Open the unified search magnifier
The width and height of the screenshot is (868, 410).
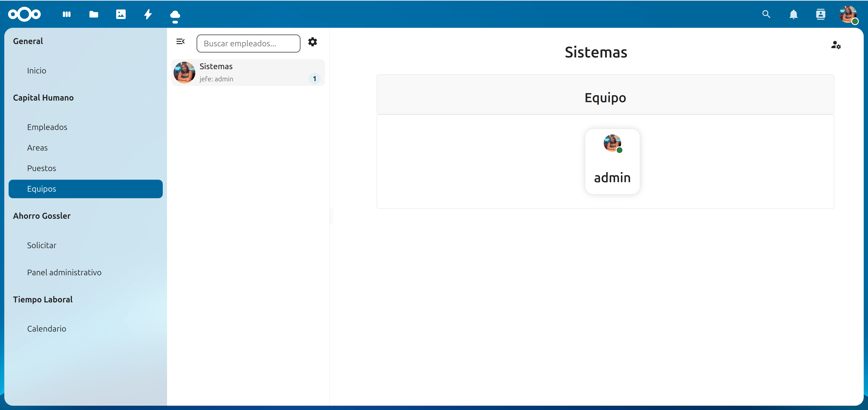tap(766, 14)
